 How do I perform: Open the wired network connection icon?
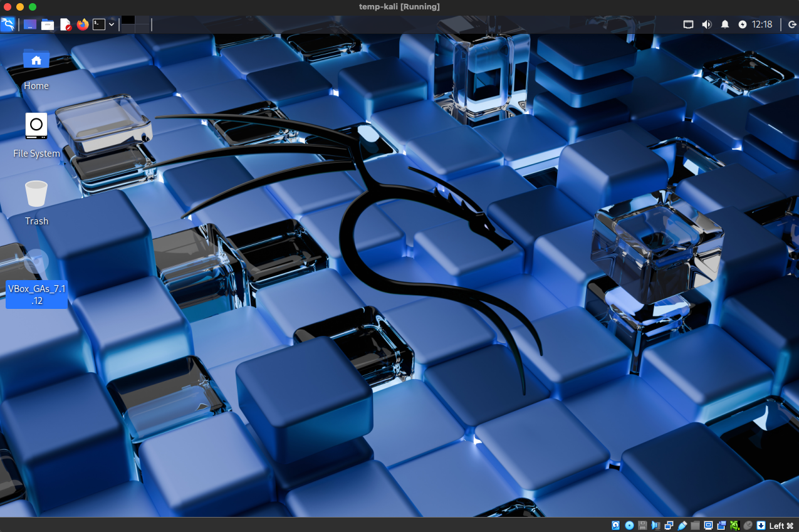click(x=688, y=24)
